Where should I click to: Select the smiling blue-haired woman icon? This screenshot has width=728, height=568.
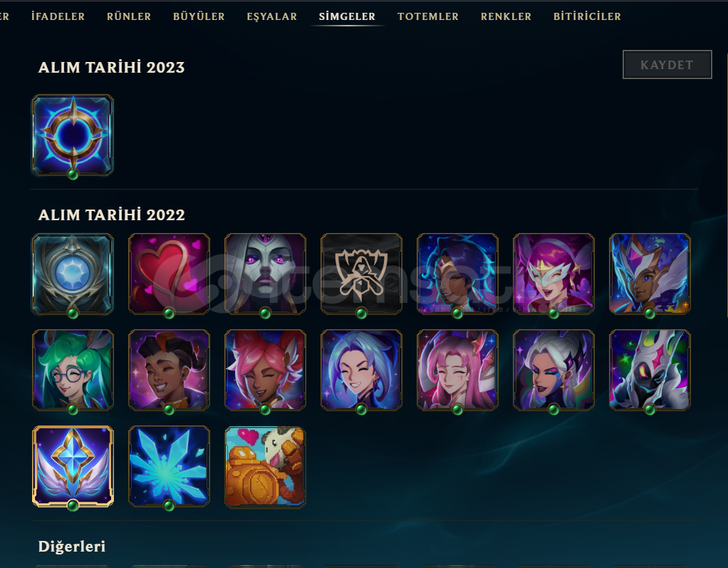pos(361,370)
